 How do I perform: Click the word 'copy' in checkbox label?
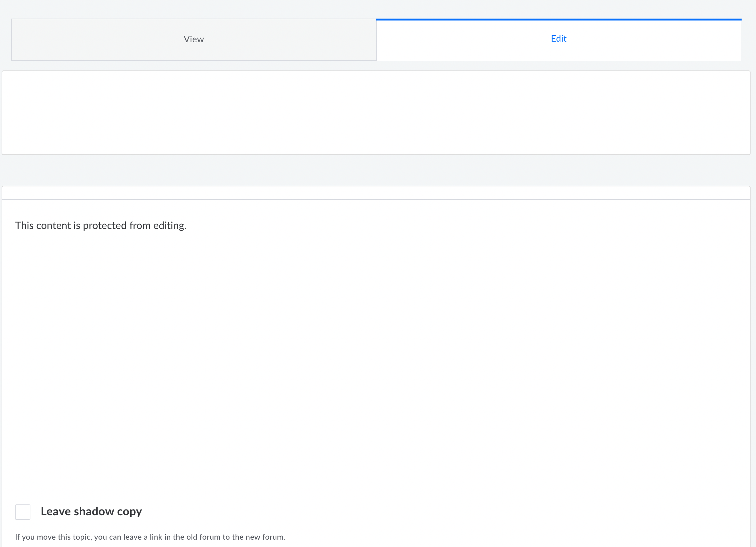[129, 512]
